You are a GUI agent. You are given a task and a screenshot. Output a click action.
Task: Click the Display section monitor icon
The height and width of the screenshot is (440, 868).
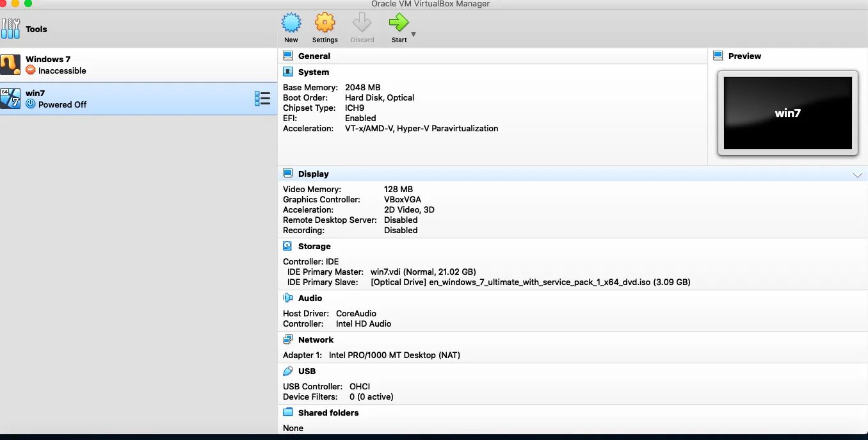(288, 174)
